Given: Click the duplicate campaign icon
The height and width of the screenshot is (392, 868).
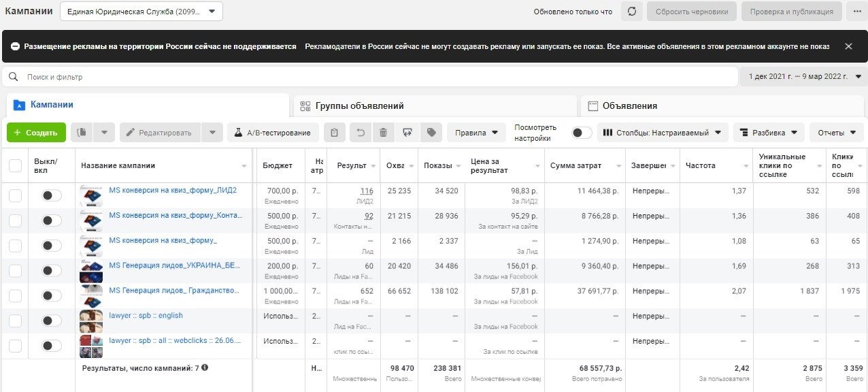Looking at the screenshot, I should point(82,133).
